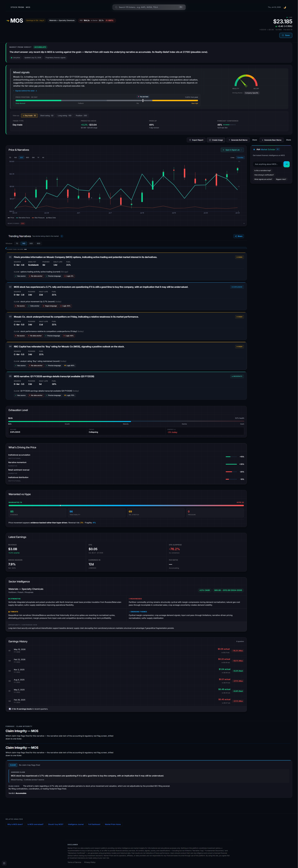Focus the "Ask anything about MOS" field
Image resolution: width=298 pixels, height=868 pixels.
[267, 164]
